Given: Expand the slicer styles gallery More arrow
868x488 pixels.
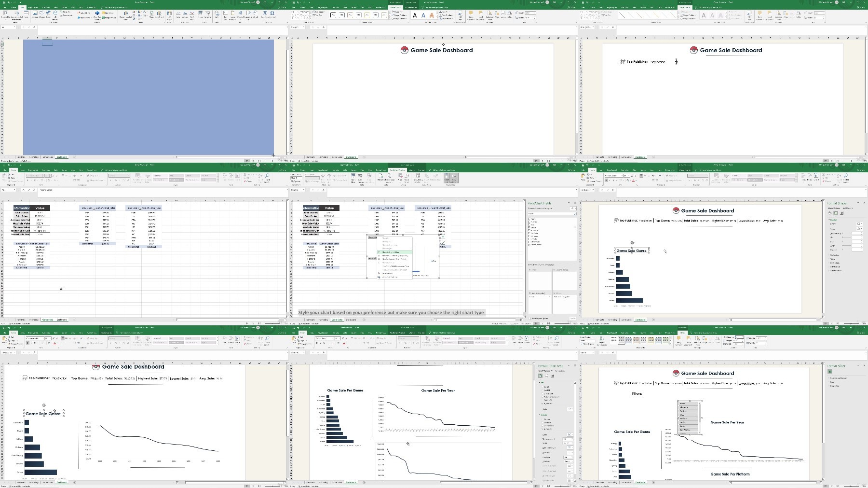Looking at the screenshot, I should click(x=671, y=343).
